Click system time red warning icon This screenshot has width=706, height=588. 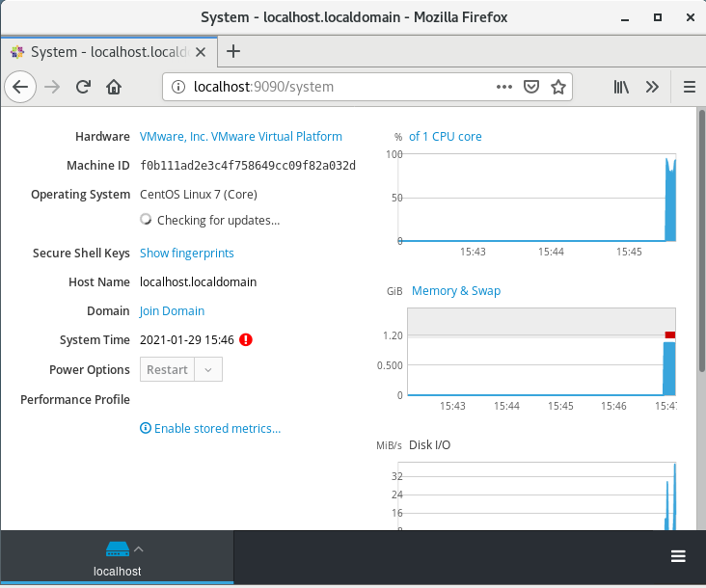pos(246,340)
